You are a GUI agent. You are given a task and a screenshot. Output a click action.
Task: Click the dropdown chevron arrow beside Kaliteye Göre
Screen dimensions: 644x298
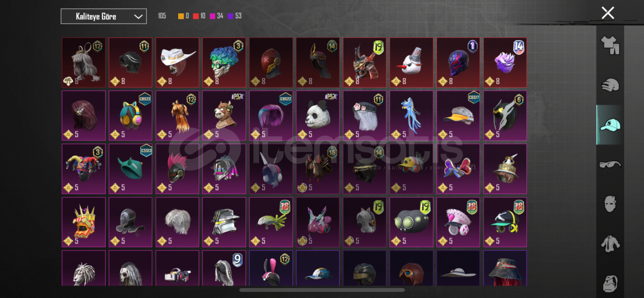pos(138,17)
